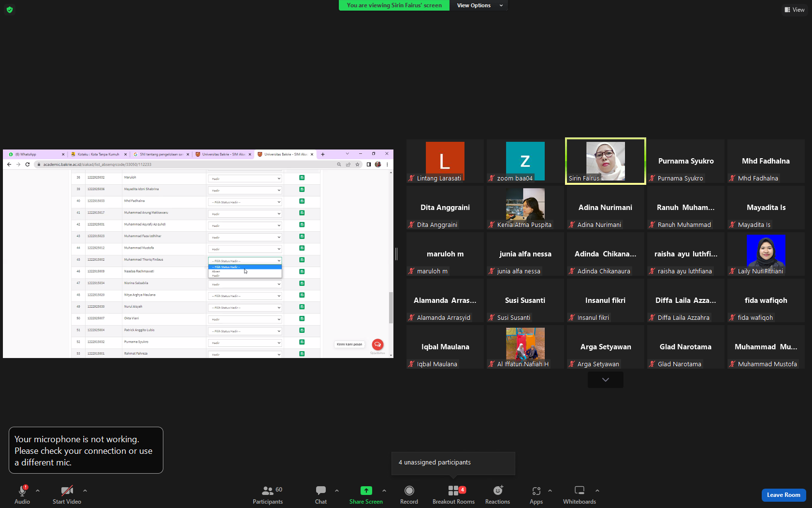Viewport: 812px width, 508px height.
Task: Select Kenia Atma Puspita video thumbnail
Action: pyautogui.click(x=525, y=208)
